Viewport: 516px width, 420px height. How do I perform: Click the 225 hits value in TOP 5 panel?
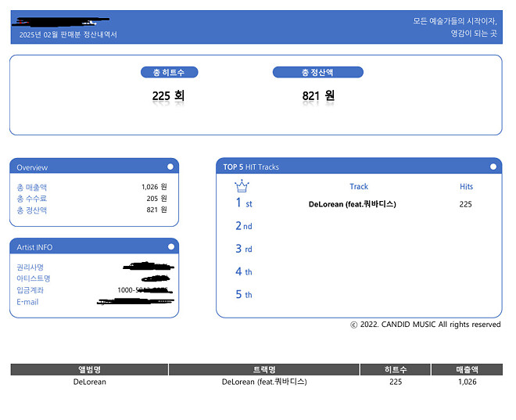[x=466, y=204]
